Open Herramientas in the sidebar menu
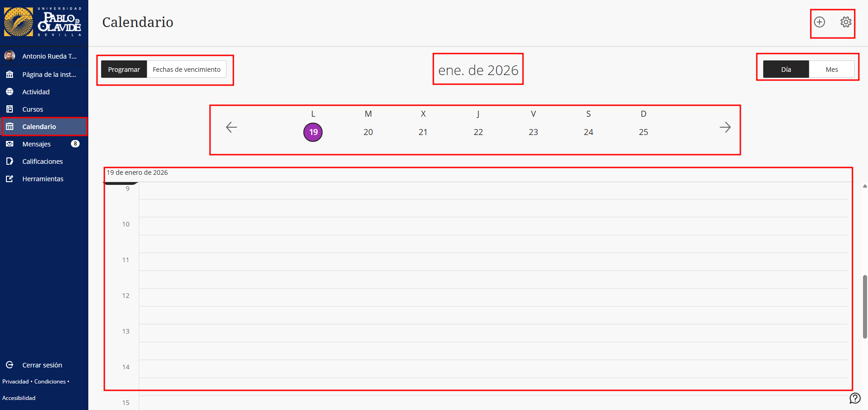Viewport: 868px width, 410px height. click(43, 179)
